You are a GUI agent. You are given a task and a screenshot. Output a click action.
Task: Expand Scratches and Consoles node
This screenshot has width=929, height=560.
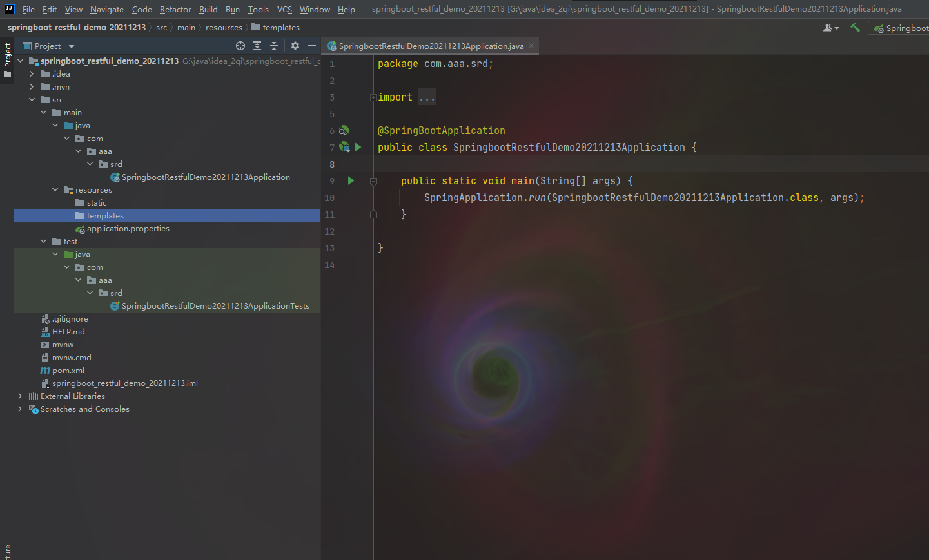coord(20,409)
